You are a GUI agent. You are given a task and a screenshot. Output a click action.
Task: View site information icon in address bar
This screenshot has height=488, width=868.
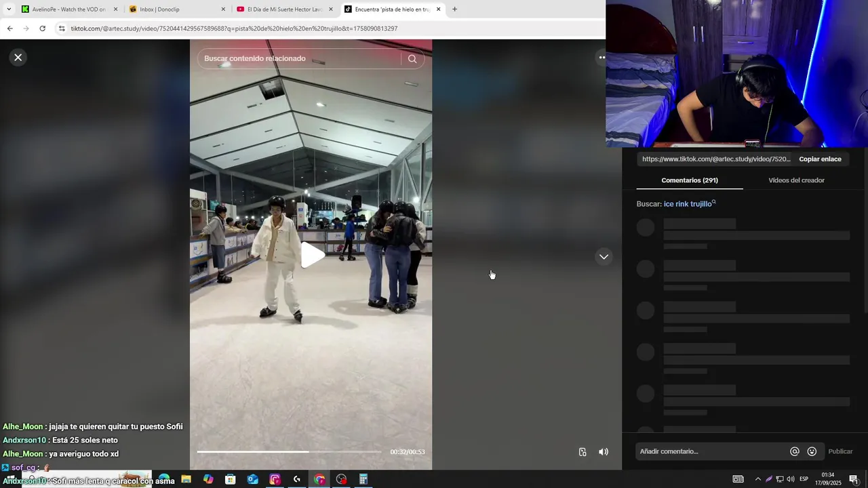click(62, 28)
